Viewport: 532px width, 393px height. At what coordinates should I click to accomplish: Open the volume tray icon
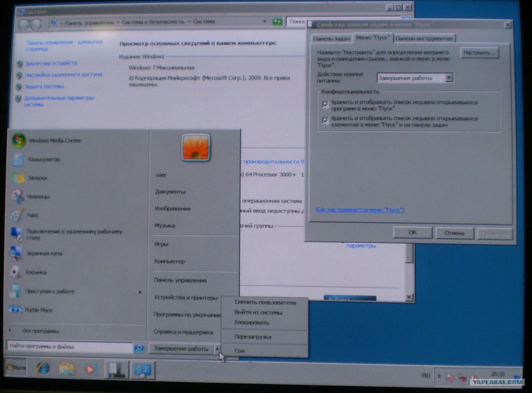pyautogui.click(x=475, y=377)
